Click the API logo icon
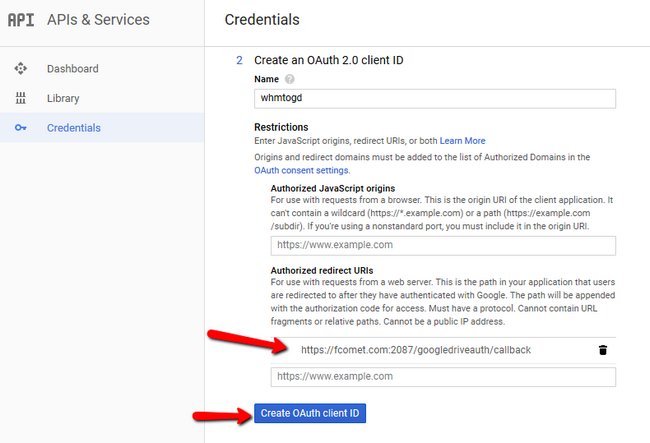This screenshot has width=650, height=443. [x=21, y=20]
